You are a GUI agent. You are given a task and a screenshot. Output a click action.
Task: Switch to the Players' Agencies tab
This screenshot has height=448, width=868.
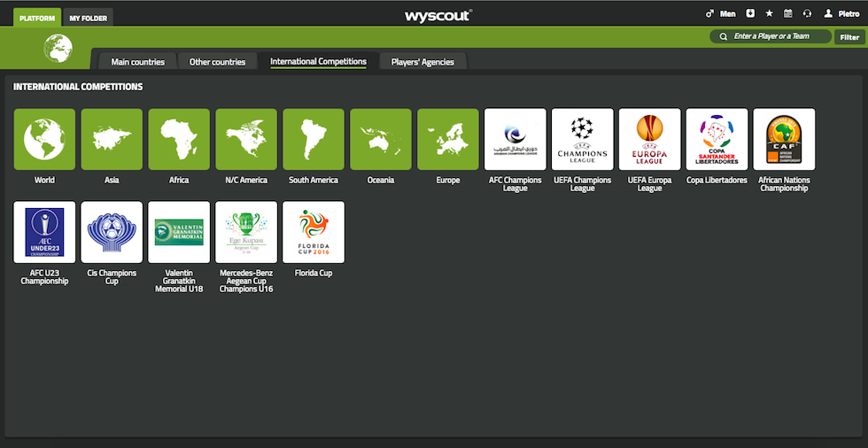click(x=422, y=62)
